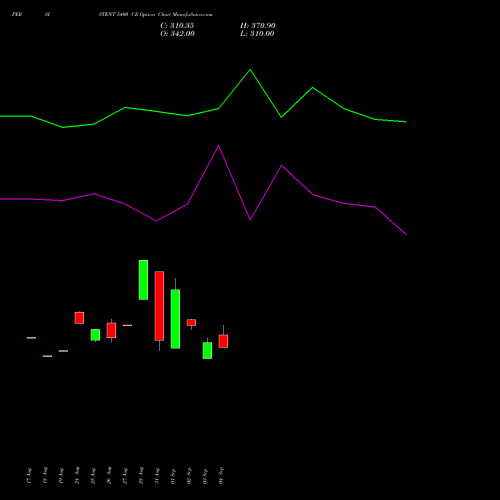Select the green candle for 03 Sep
The height and width of the screenshot is (500, 500).
pyautogui.click(x=207, y=350)
